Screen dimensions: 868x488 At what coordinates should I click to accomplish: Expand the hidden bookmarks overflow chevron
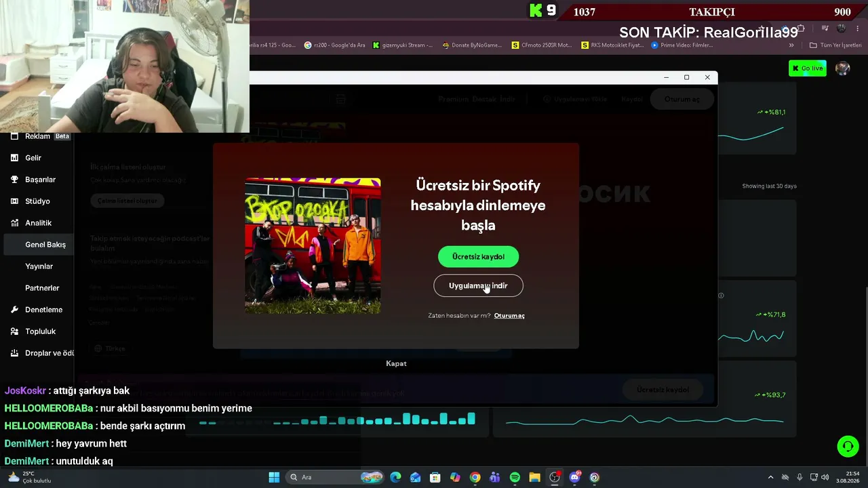click(x=791, y=45)
